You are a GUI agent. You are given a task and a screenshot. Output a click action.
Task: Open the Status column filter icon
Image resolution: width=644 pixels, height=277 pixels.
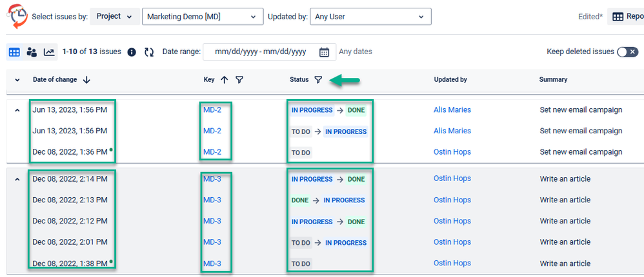[318, 80]
